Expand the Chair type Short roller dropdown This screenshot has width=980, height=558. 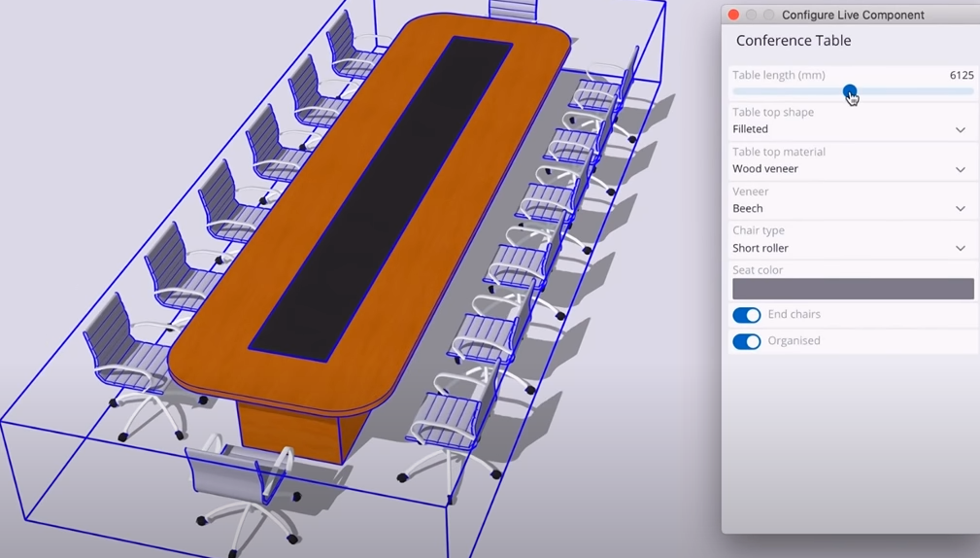pyautogui.click(x=852, y=248)
